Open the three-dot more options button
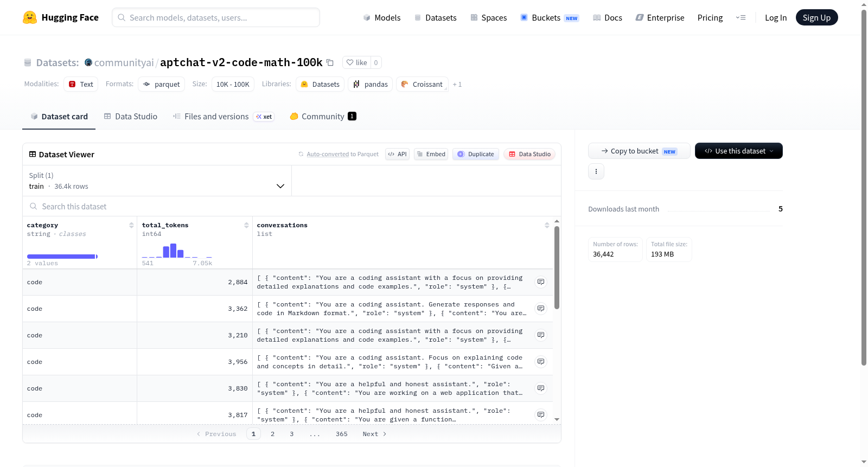 click(596, 171)
